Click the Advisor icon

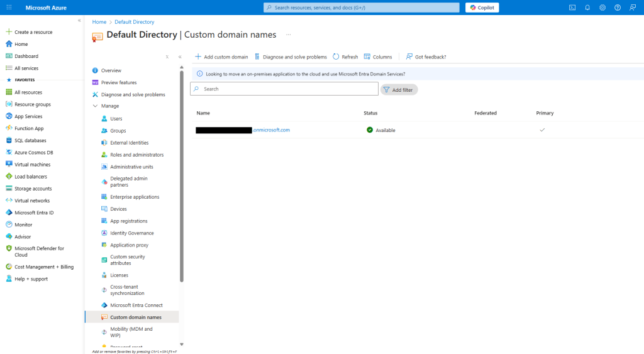pos(9,236)
